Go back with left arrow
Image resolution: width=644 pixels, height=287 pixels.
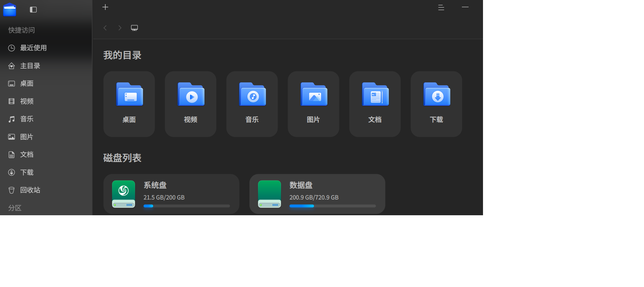(x=105, y=28)
